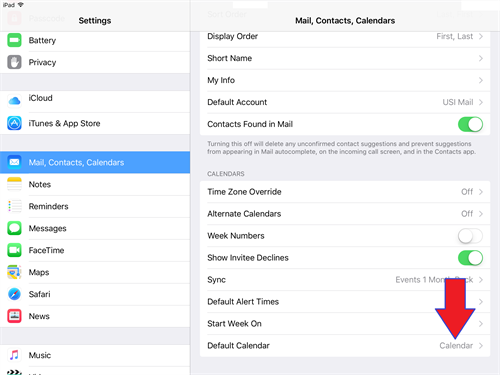Open the Default Account row
The image size is (500, 375).
pos(345,102)
